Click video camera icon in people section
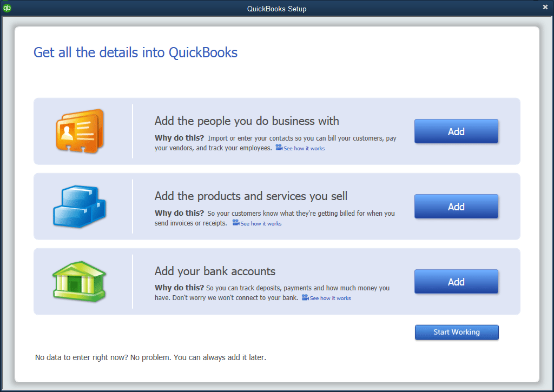The image size is (554, 392). point(279,148)
